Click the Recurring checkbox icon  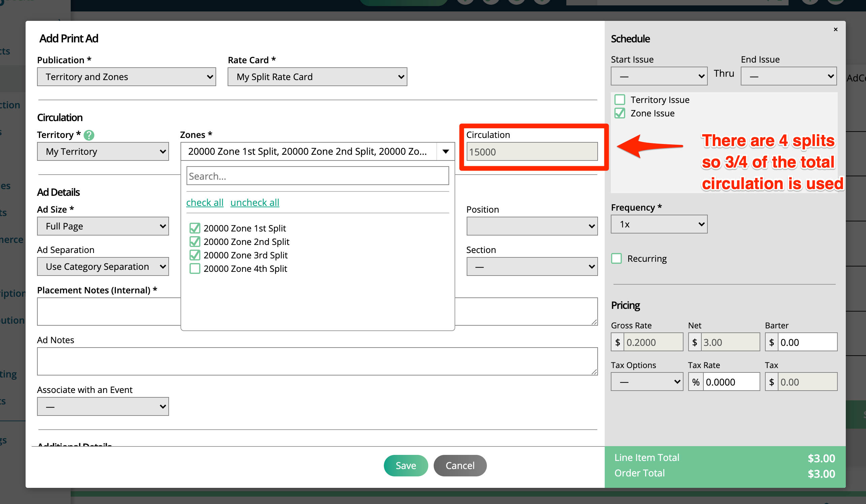click(618, 259)
